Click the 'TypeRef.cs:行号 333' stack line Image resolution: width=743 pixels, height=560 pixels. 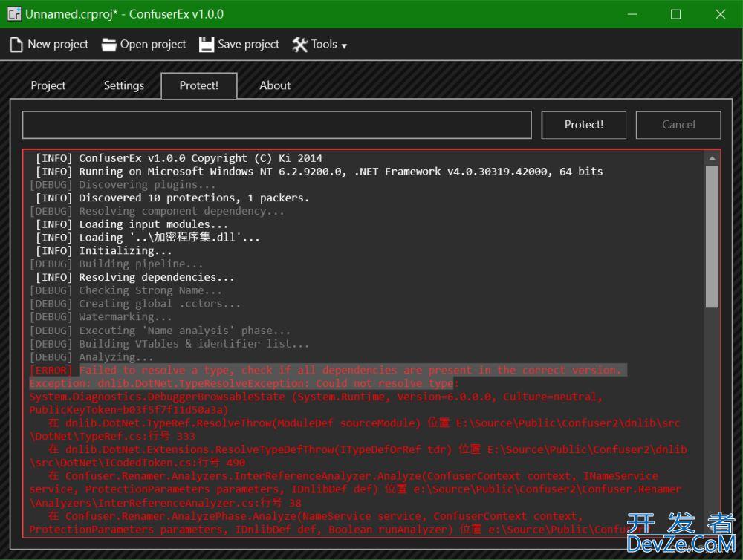112,437
